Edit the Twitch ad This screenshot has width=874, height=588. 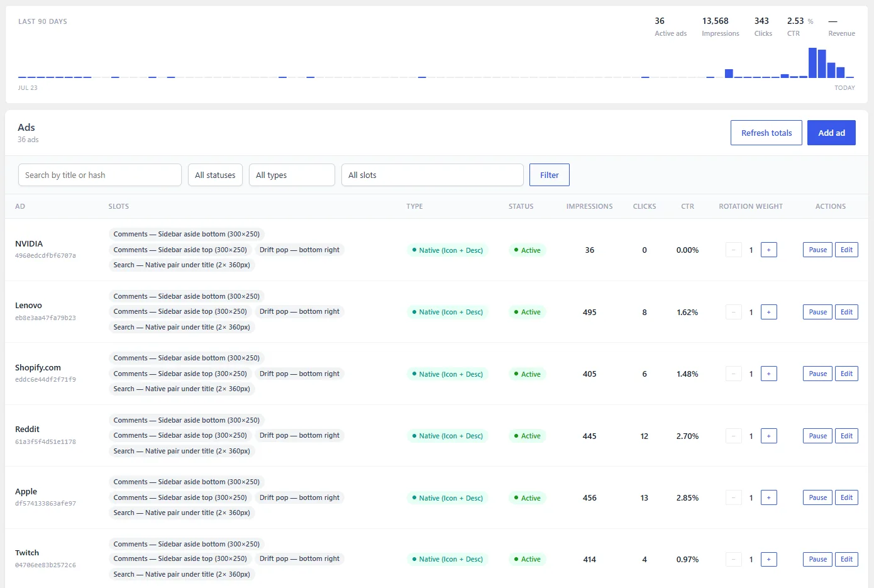pos(846,559)
